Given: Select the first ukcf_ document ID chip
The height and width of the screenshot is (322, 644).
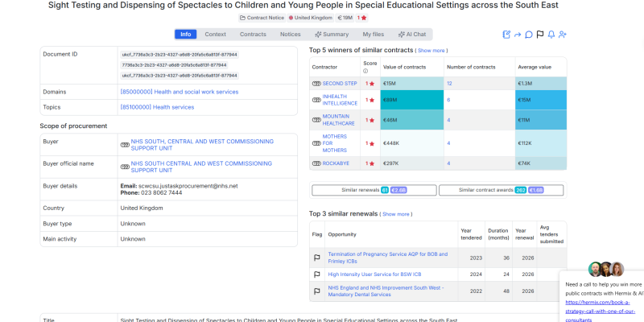Looking at the screenshot, I should click(180, 55).
